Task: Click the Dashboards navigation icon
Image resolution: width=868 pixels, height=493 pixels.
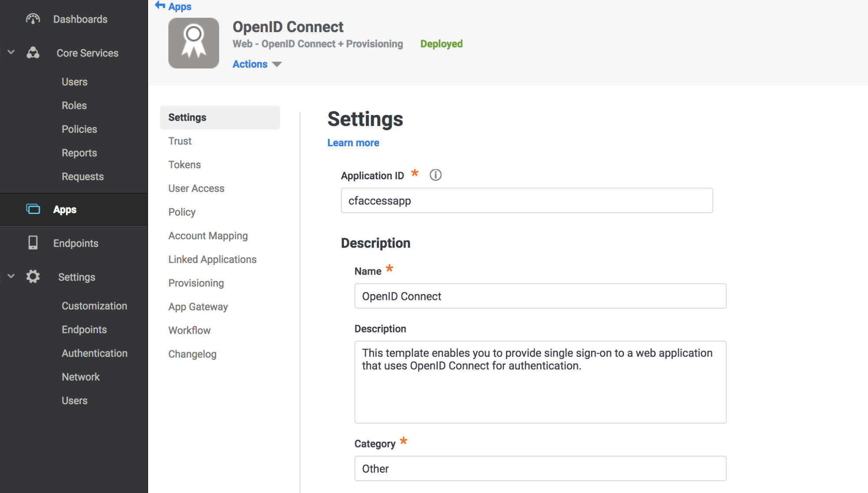Action: click(x=33, y=19)
